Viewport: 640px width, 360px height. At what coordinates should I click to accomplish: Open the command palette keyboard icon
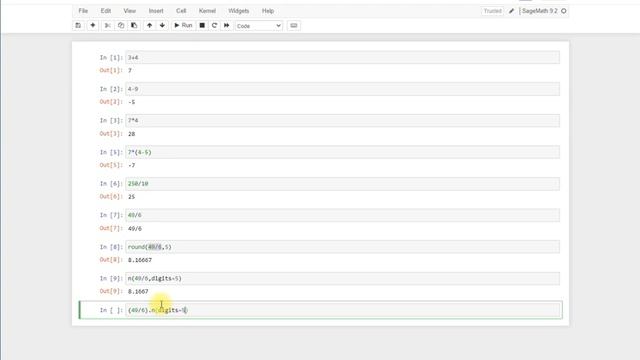294,25
